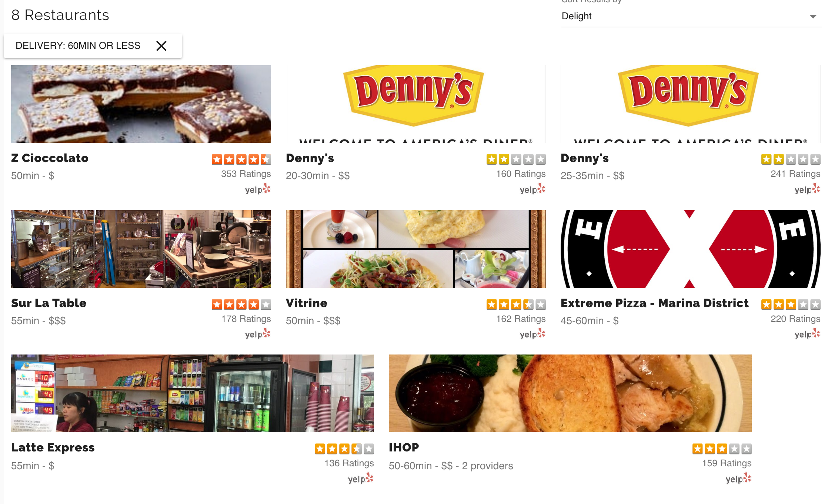
Task: Click the Yelp logo under Latte Express ratings
Action: coord(361,479)
